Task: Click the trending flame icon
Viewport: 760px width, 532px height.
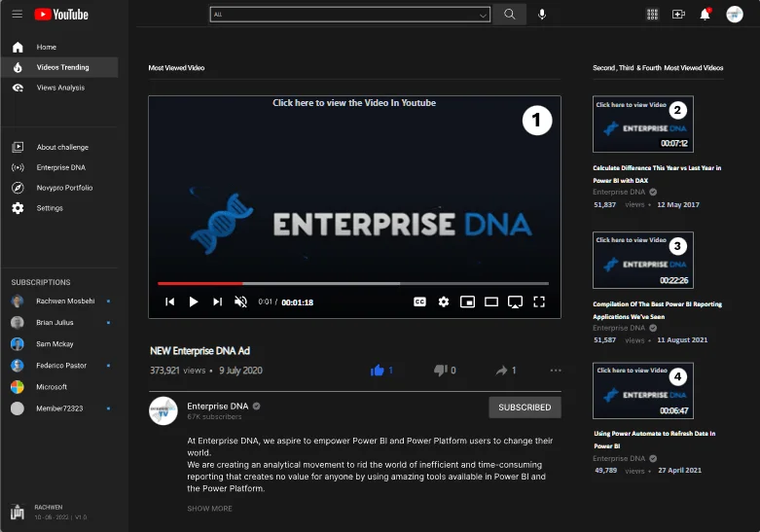Action: pyautogui.click(x=18, y=67)
